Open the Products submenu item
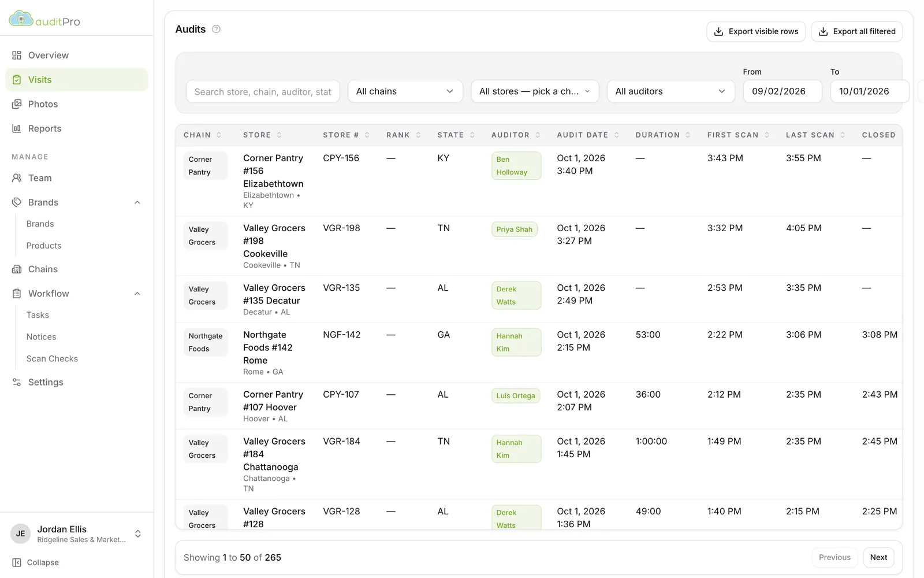 pos(44,246)
